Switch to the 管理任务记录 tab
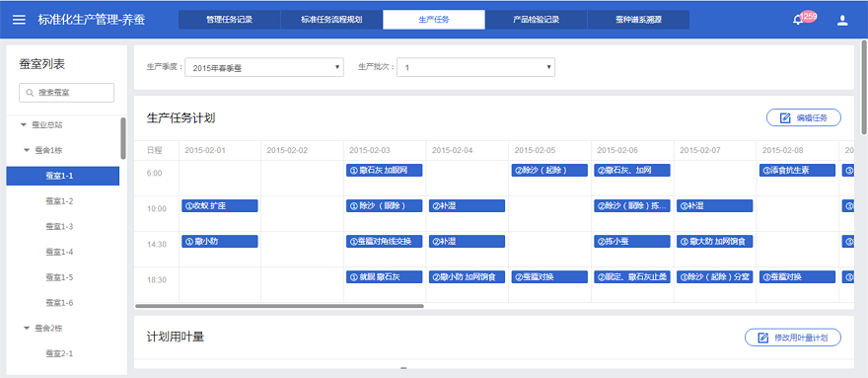 (x=229, y=20)
